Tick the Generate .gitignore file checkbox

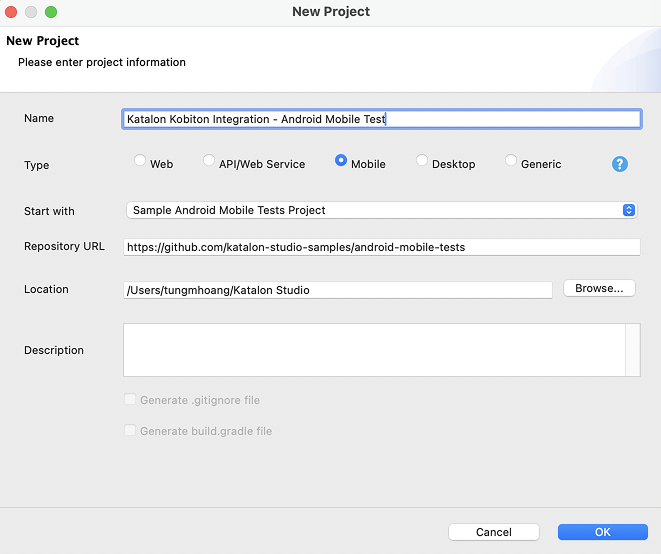click(130, 399)
